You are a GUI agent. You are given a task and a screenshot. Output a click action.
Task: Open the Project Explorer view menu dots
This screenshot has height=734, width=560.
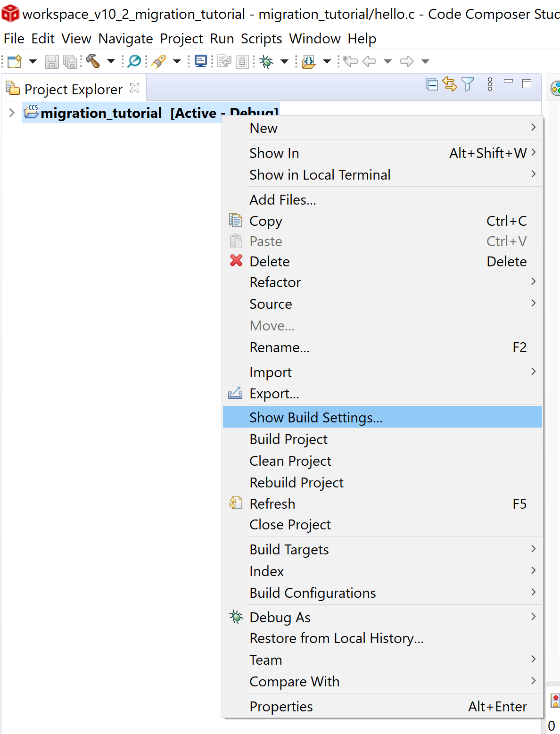tap(490, 85)
